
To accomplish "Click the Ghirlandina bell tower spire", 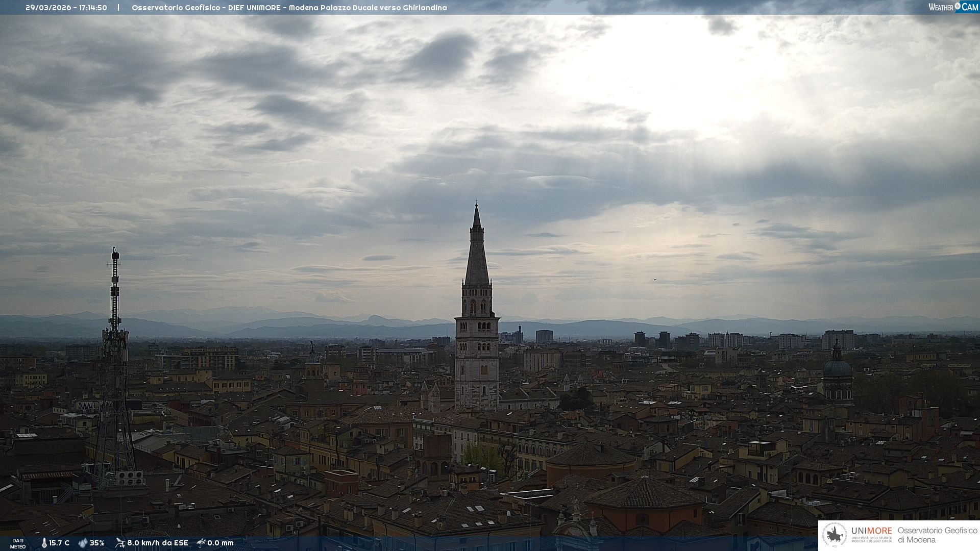I will [x=477, y=255].
